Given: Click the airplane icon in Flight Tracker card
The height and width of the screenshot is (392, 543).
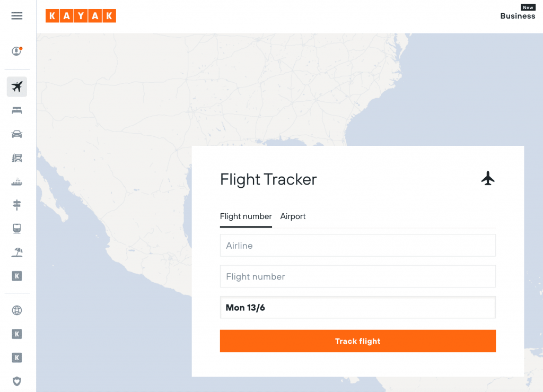Looking at the screenshot, I should (x=488, y=178).
